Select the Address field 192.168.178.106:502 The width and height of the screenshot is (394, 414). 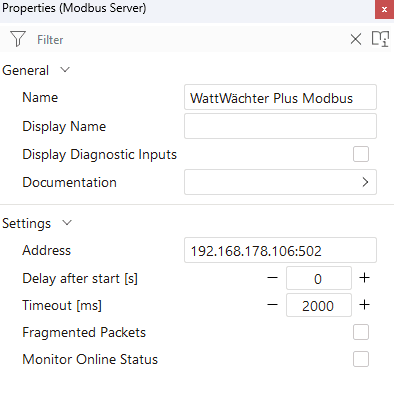coord(280,250)
